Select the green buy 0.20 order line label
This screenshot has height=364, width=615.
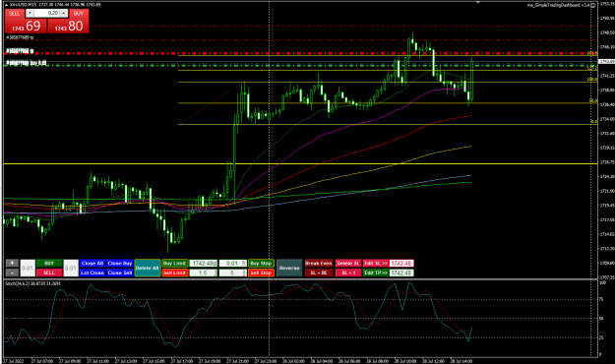(x=27, y=63)
